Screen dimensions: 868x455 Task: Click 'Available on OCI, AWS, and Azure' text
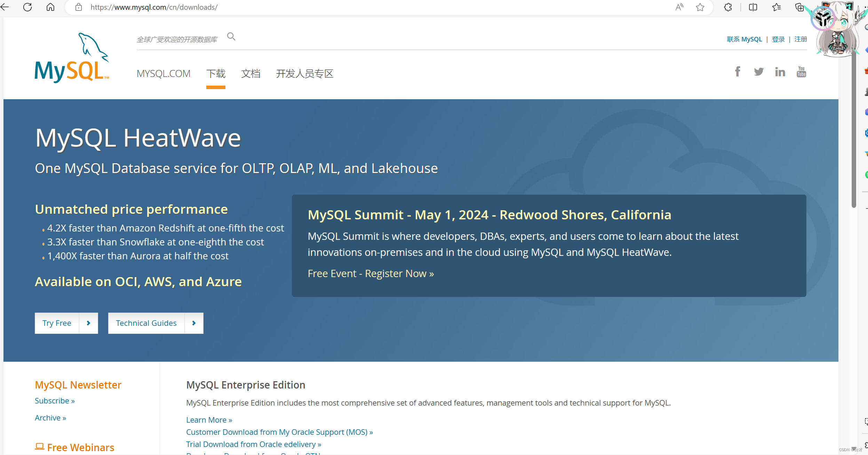[x=138, y=282]
